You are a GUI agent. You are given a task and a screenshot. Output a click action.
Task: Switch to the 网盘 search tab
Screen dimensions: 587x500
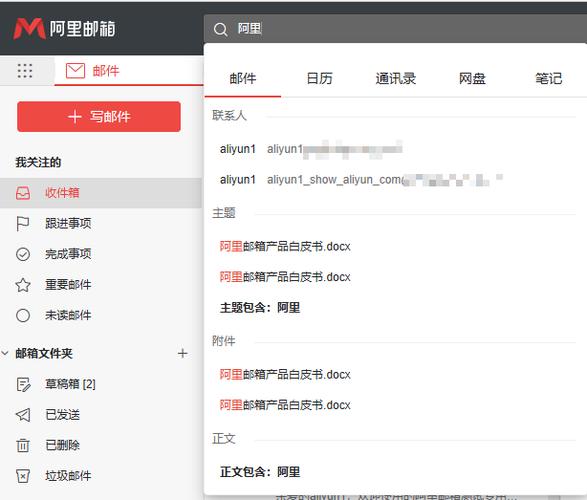(472, 79)
